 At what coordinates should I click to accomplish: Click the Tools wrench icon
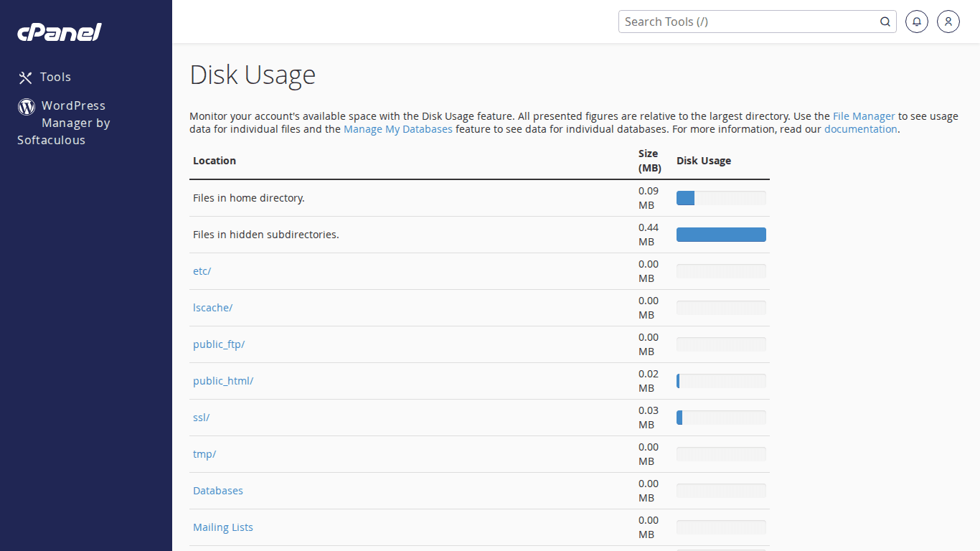pos(26,77)
